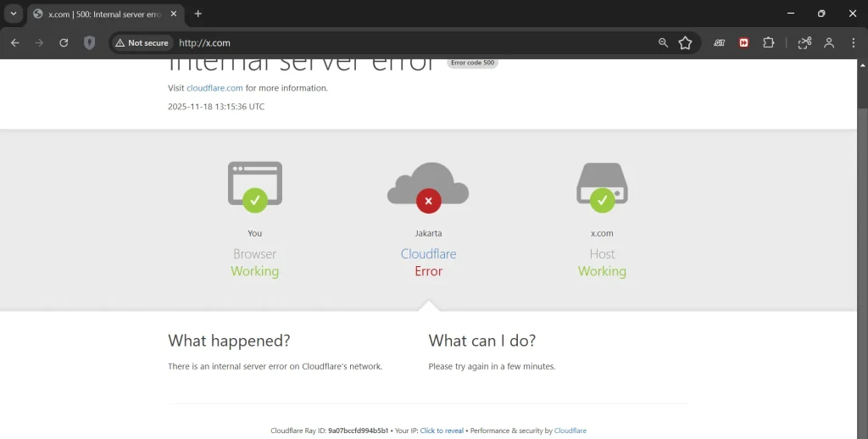Click the x.com host label
Image resolution: width=868 pixels, height=439 pixels.
coord(602,234)
